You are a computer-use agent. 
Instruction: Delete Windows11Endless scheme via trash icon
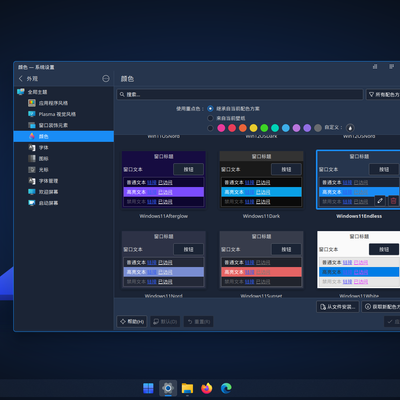tap(393, 201)
